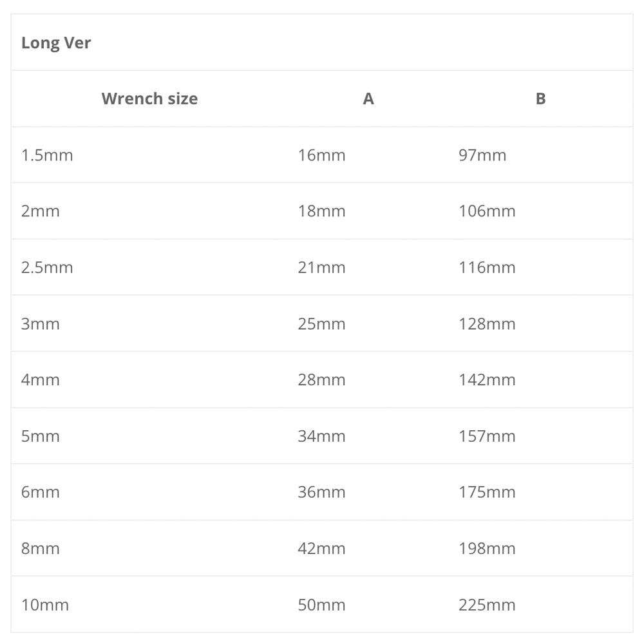The image size is (644, 644).
Task: Click the 3mm wrench size row label
Action: (x=41, y=324)
